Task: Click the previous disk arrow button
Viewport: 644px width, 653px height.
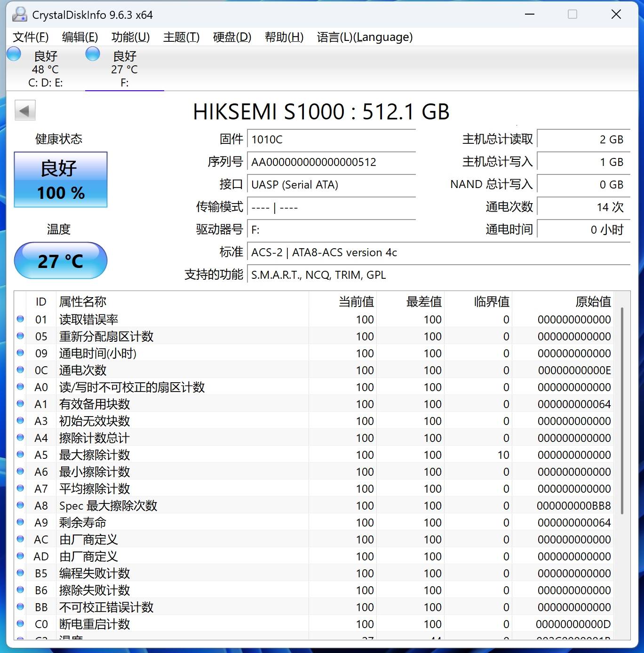Action: tap(25, 111)
